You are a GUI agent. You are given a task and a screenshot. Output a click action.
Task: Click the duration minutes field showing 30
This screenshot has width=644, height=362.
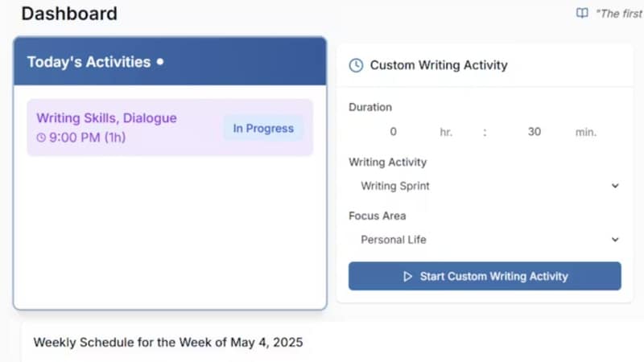tap(535, 132)
